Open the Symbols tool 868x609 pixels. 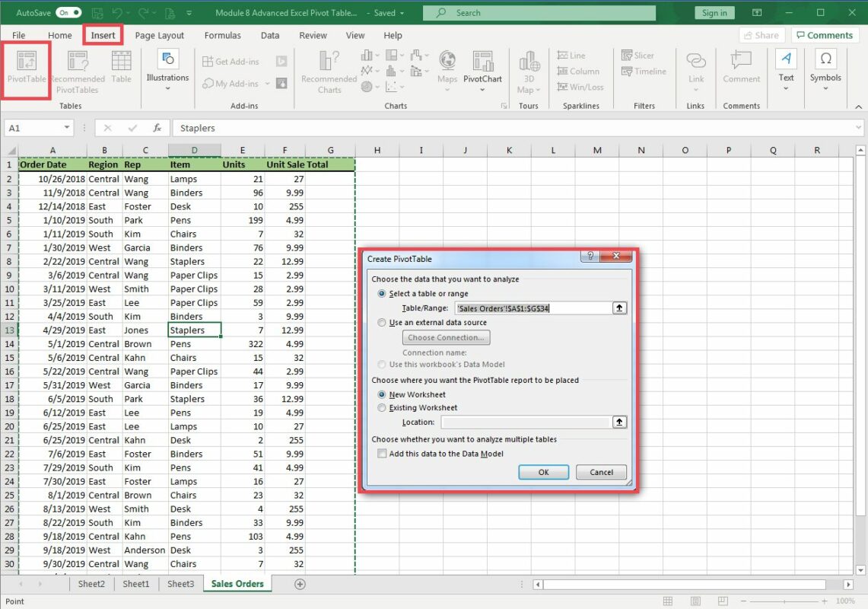(825, 69)
